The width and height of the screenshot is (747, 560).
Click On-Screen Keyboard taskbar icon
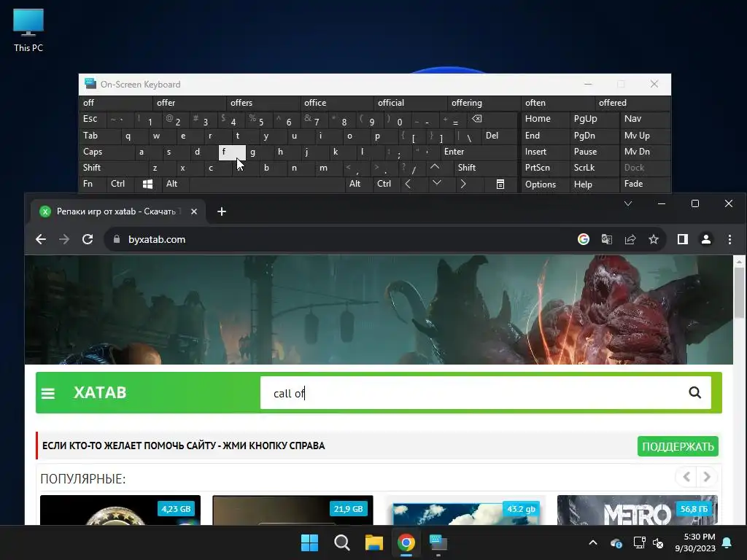[438, 542]
